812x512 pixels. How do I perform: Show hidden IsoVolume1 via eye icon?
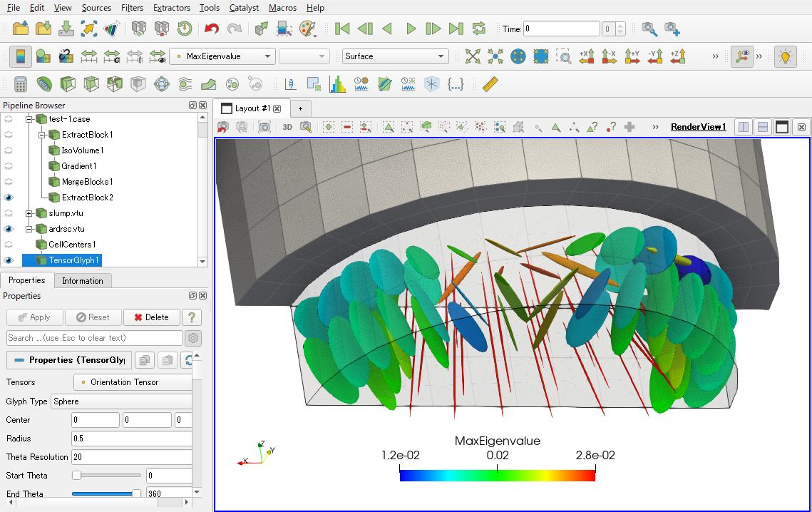(9, 150)
